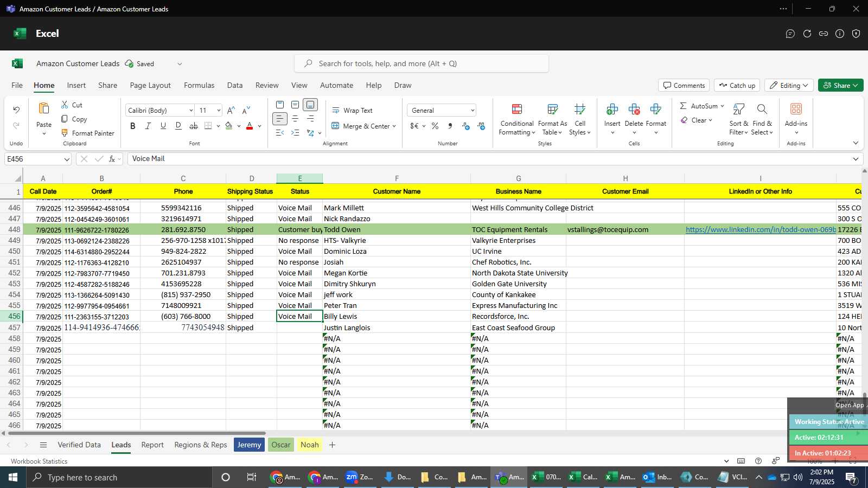
Task: Switch to the Jeremy sheet tab
Action: coord(250,445)
